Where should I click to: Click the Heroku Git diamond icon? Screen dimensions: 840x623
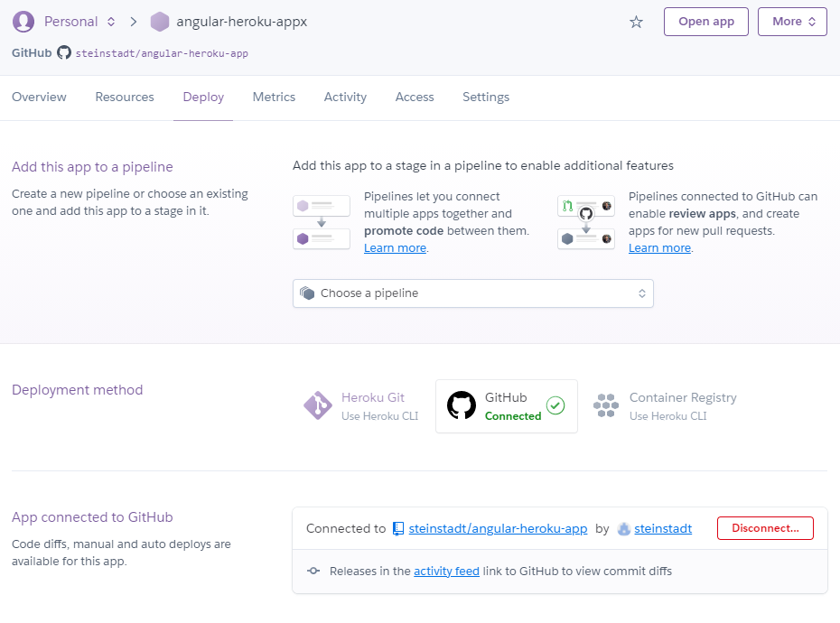(318, 405)
